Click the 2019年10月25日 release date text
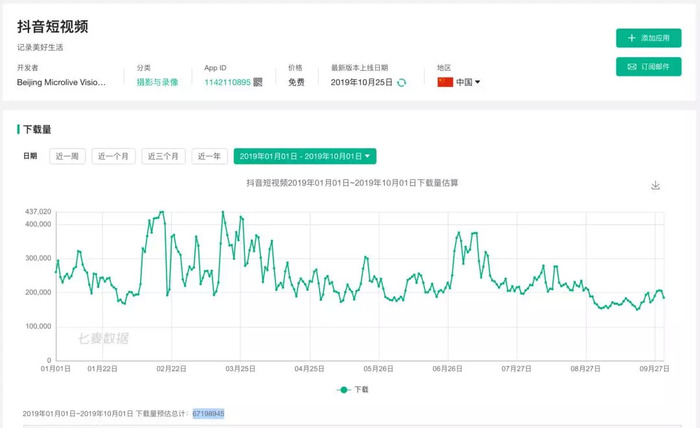 (362, 82)
